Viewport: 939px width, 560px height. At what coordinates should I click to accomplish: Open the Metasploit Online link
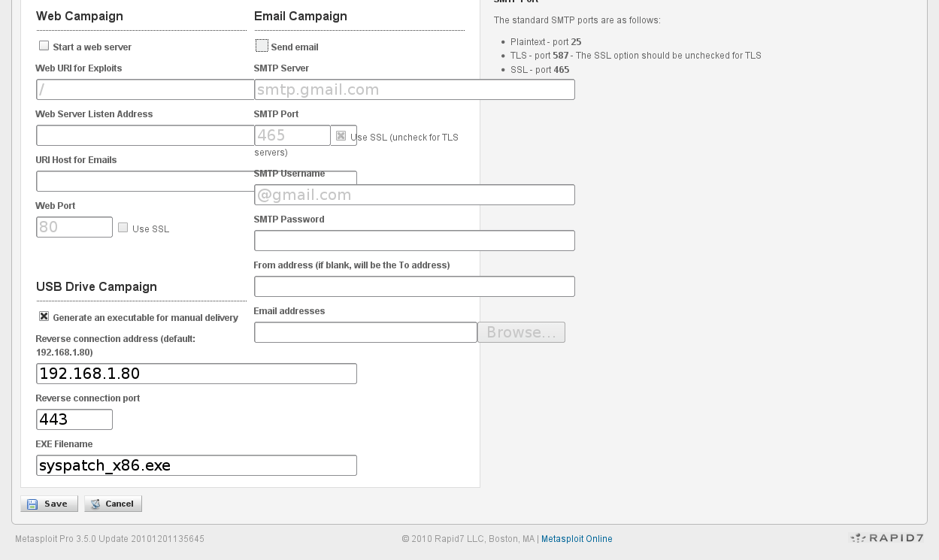click(x=576, y=538)
